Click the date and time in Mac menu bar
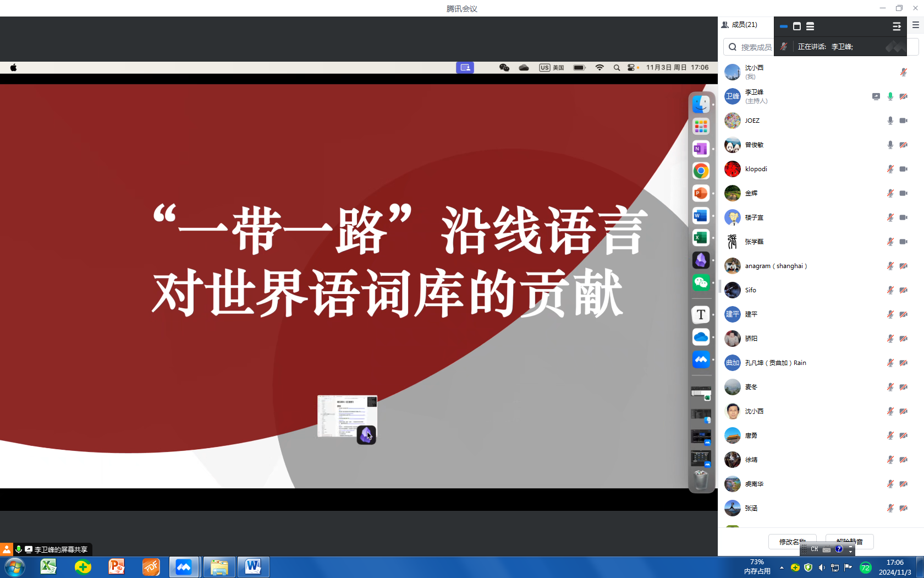 pyautogui.click(x=677, y=68)
